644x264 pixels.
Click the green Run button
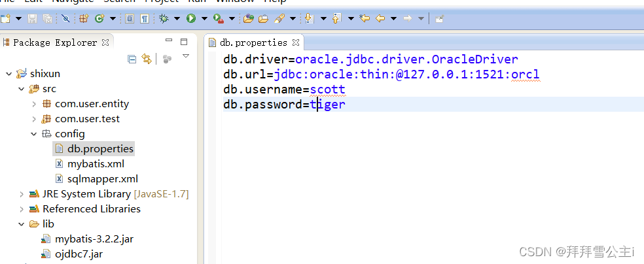(x=191, y=19)
